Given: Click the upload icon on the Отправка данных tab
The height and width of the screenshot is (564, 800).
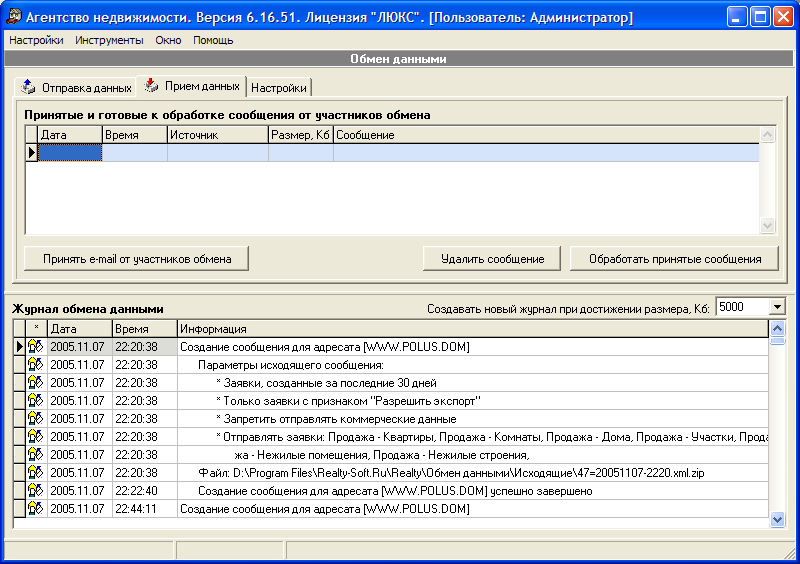Looking at the screenshot, I should [28, 87].
